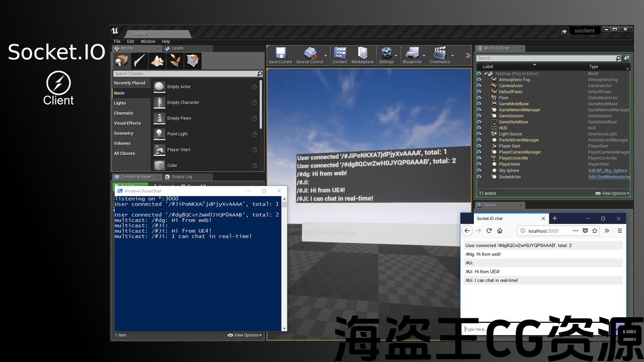Toggle visibility eye for Atmospheric Fog
The height and width of the screenshot is (362, 644).
pos(479,79)
